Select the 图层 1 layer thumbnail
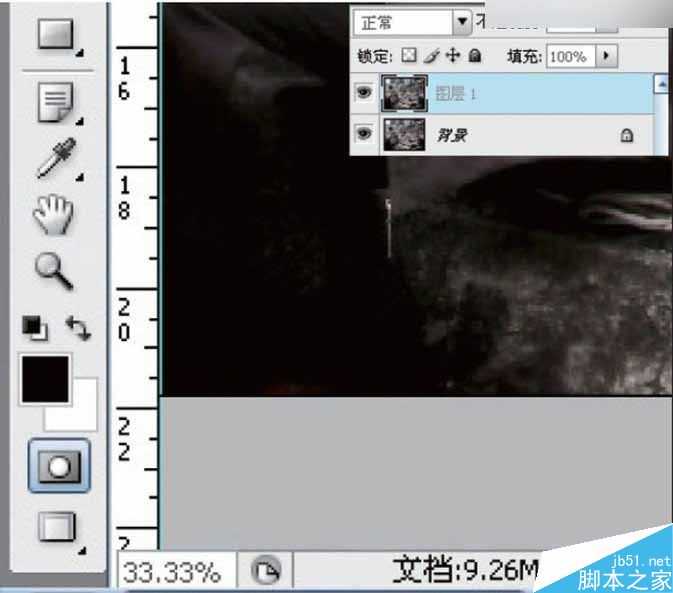Viewport: 673px width, 593px height. 404,93
